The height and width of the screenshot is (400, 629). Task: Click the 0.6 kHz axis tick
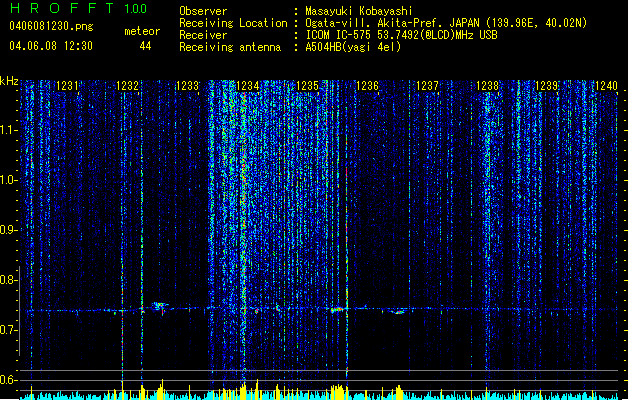8,380
